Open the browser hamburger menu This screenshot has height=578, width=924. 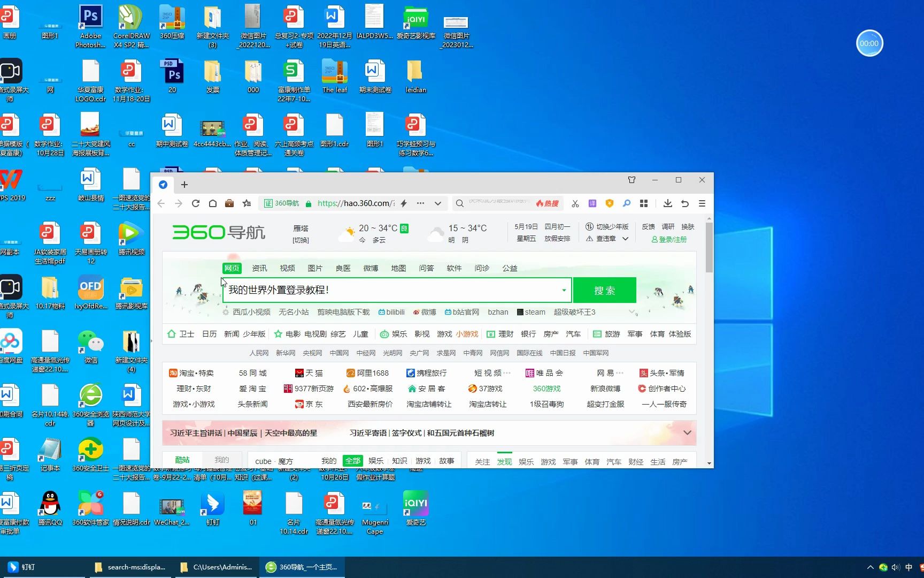pos(702,203)
